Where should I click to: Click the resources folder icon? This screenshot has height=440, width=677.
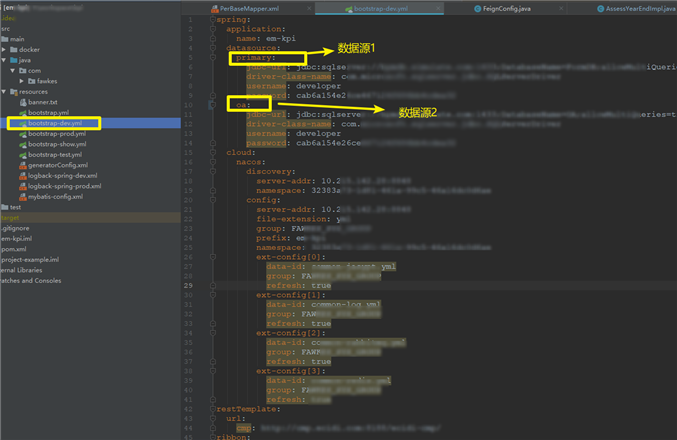pos(13,92)
